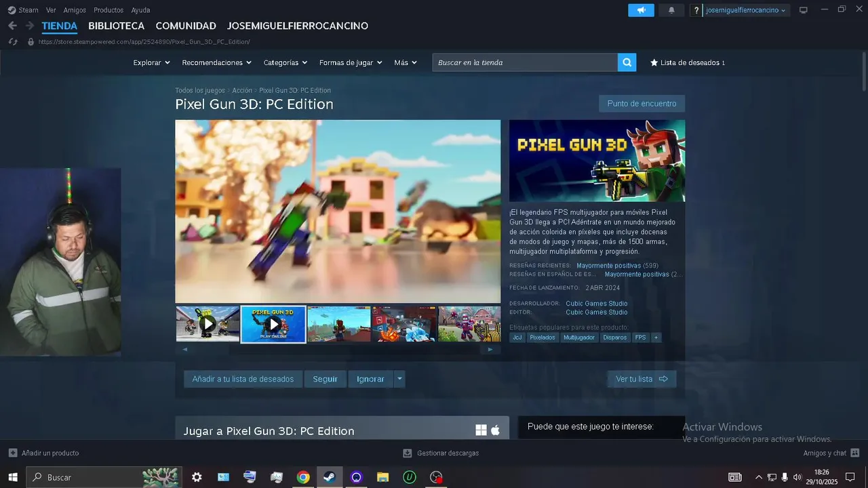
Task: Click the Todos los juegos breadcrumb
Action: coord(200,90)
